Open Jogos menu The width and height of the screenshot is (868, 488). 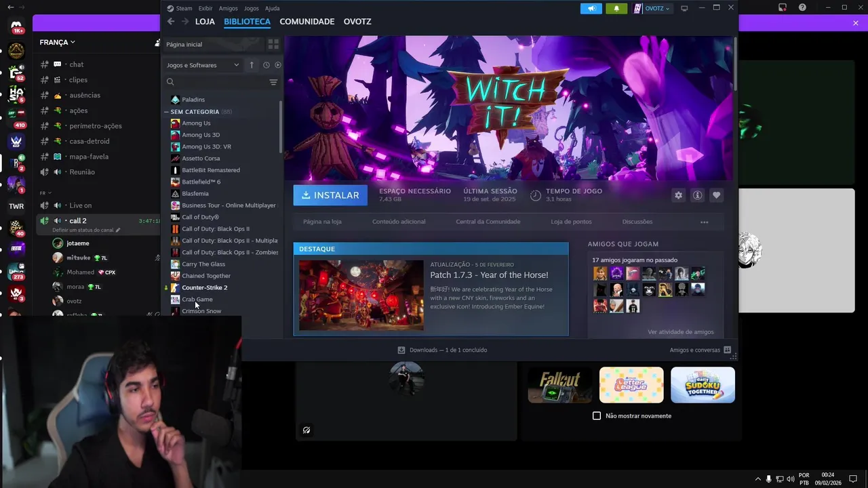[252, 8]
